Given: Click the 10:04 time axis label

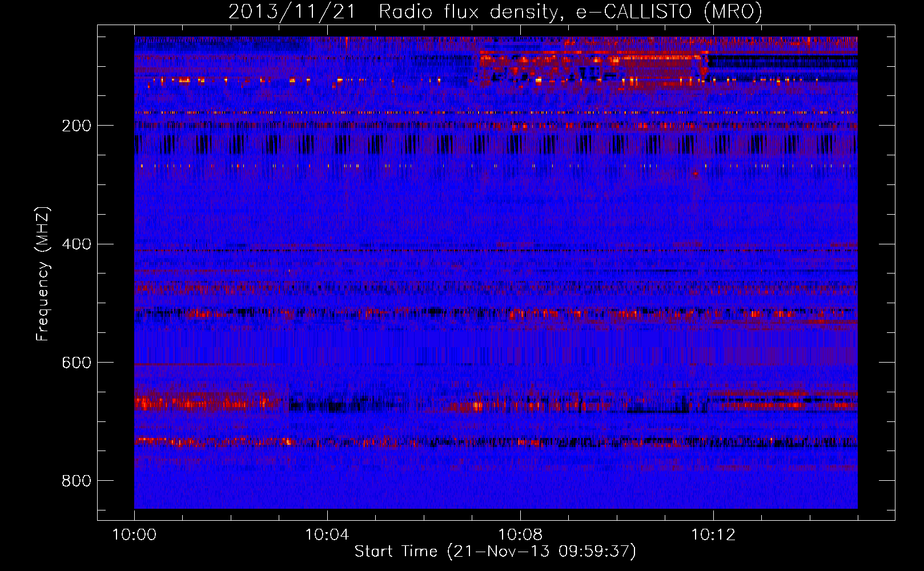Looking at the screenshot, I should (327, 535).
